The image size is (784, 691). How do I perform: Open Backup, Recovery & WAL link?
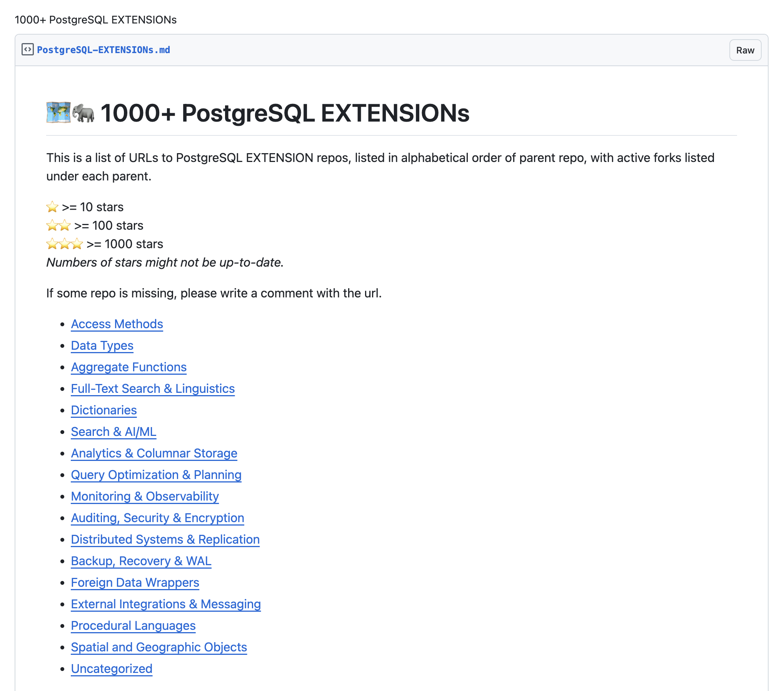pos(141,561)
